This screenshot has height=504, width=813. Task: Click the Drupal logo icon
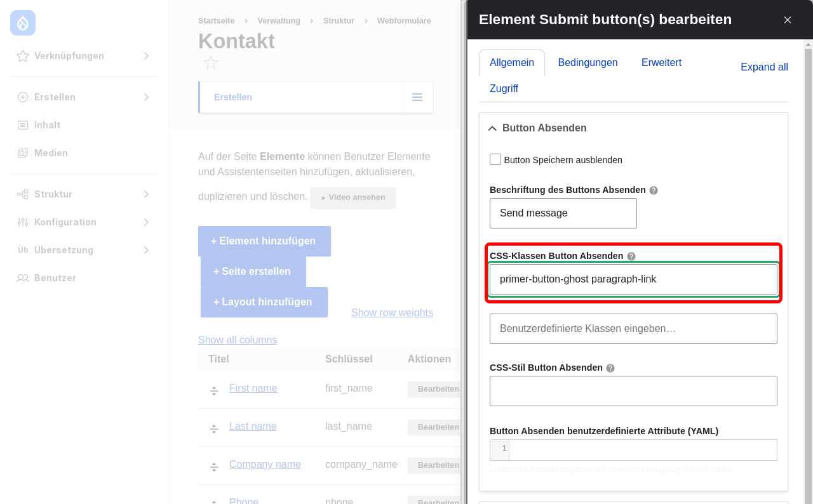click(23, 23)
